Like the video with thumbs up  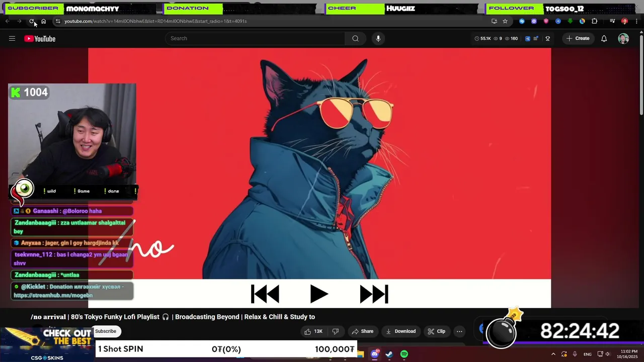pyautogui.click(x=313, y=331)
